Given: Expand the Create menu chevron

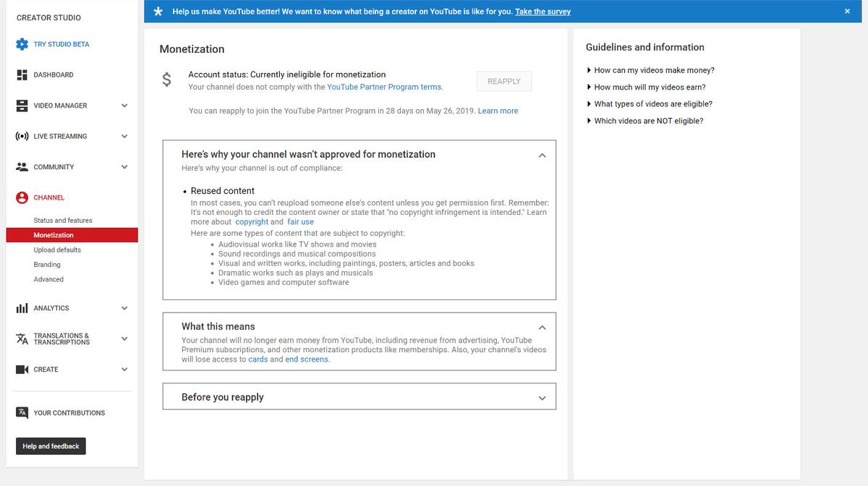Looking at the screenshot, I should 124,370.
